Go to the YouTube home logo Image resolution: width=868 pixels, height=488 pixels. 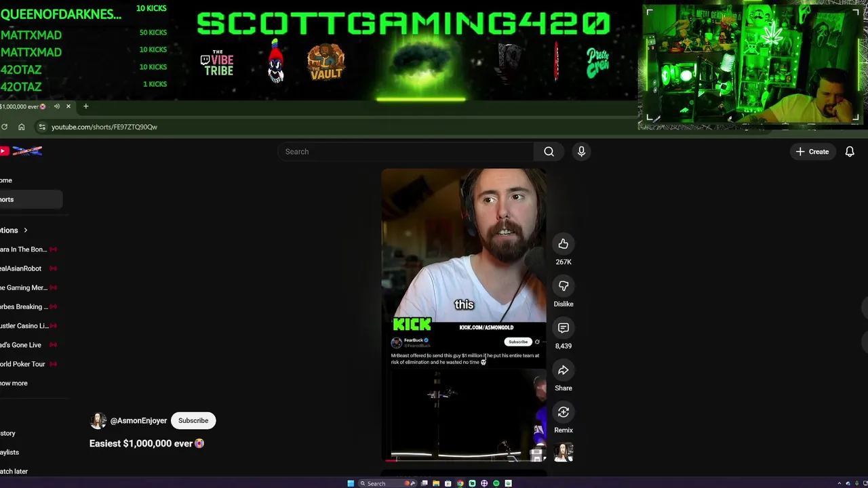(22, 151)
